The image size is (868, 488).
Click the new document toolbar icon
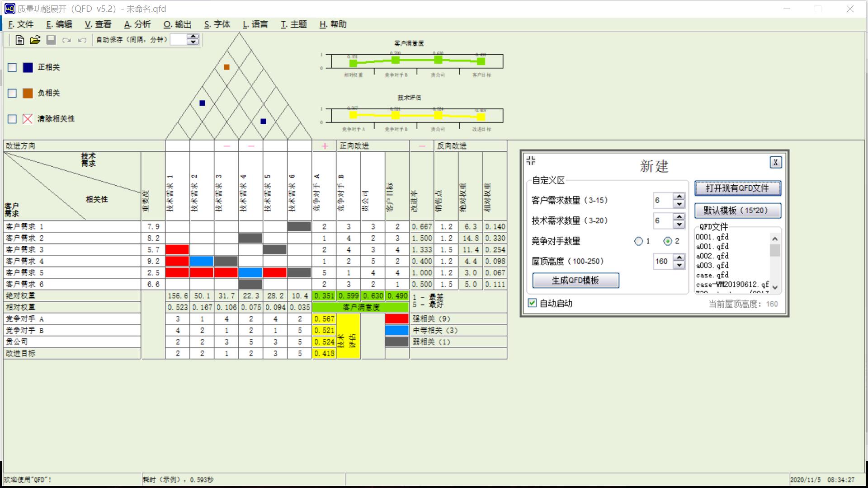tap(19, 40)
